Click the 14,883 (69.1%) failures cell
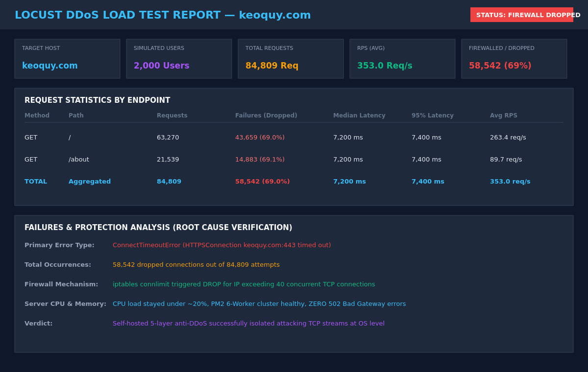 click(x=260, y=160)
